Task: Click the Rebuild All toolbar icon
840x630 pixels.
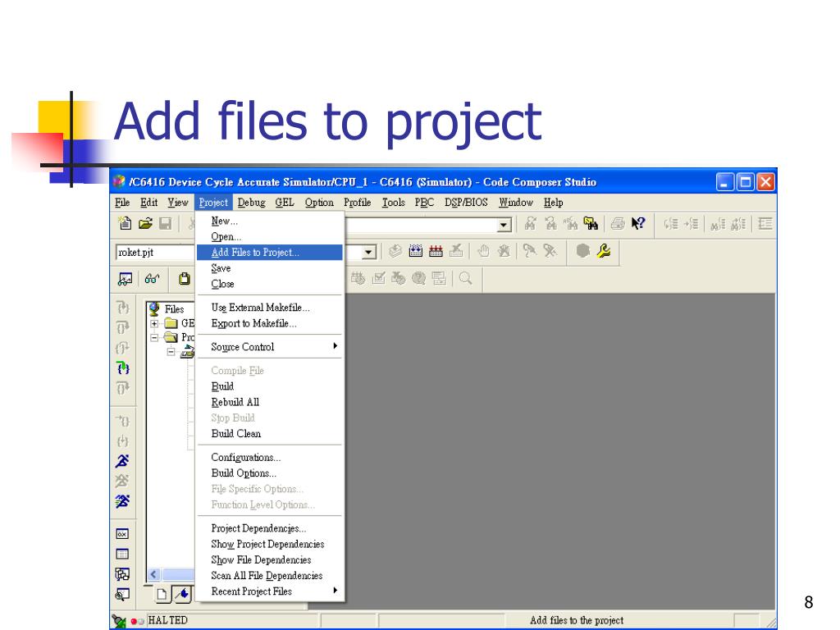Action: tap(436, 251)
